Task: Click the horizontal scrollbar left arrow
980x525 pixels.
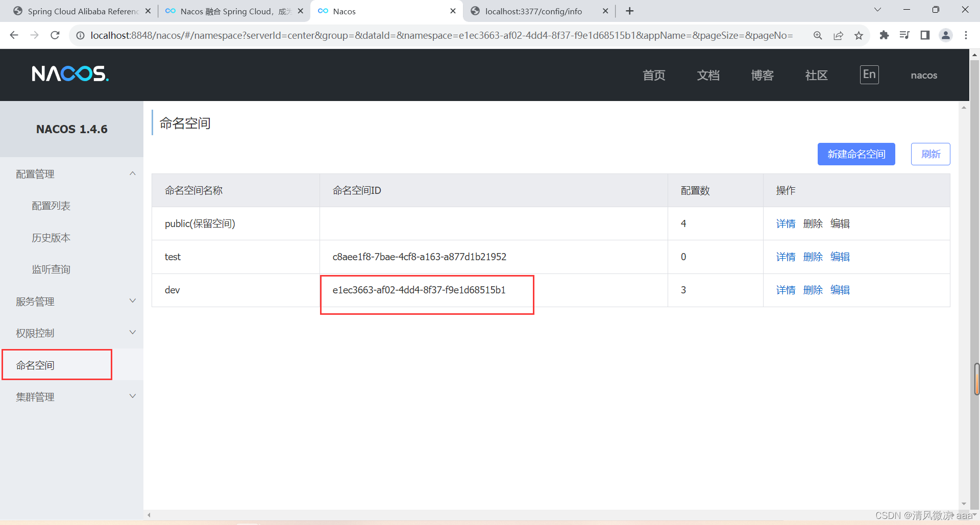Action: 149,515
